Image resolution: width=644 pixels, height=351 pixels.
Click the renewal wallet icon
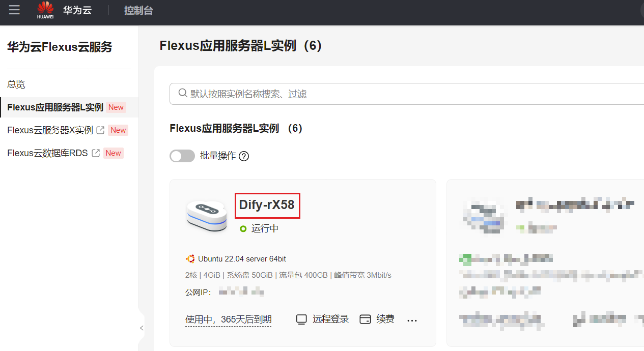click(x=365, y=319)
